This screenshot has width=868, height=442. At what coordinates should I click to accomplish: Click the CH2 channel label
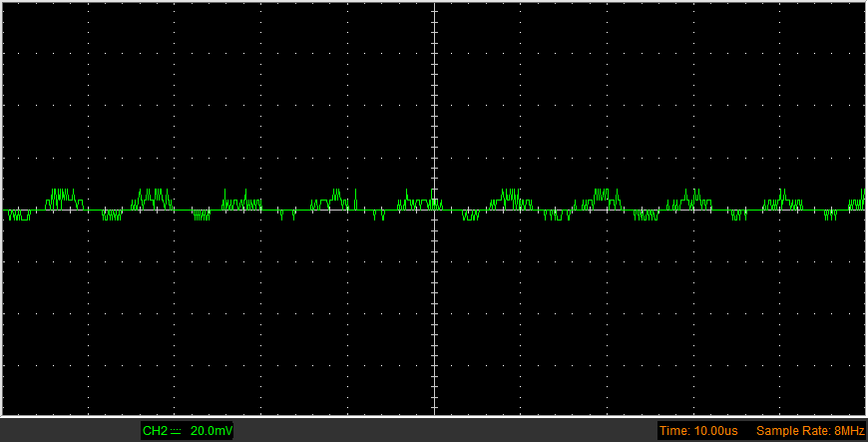click(x=155, y=431)
